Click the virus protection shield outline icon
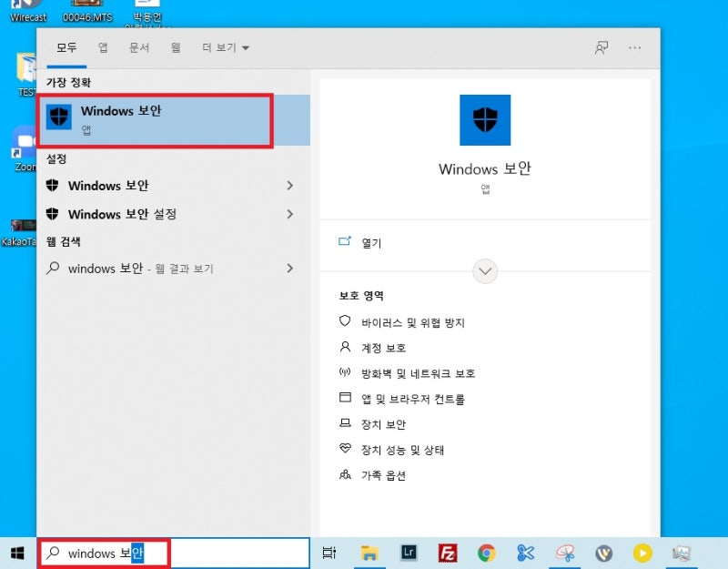 (x=345, y=320)
